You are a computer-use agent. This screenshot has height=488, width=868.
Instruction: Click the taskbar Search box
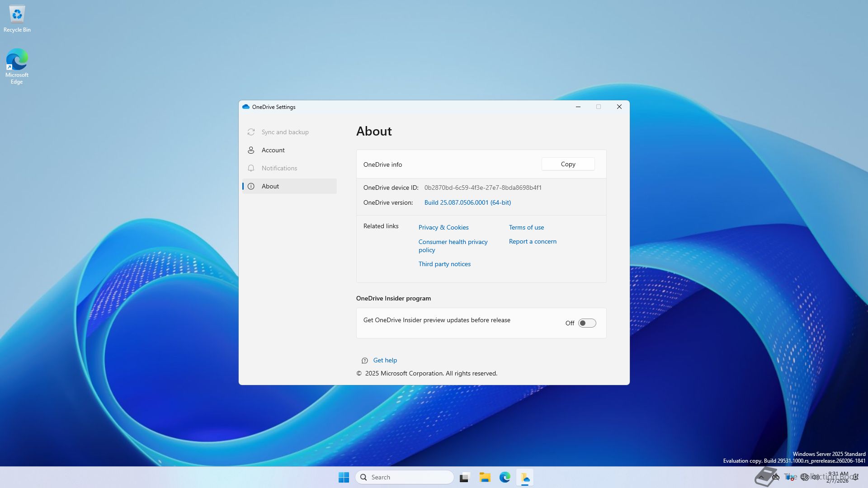(405, 477)
